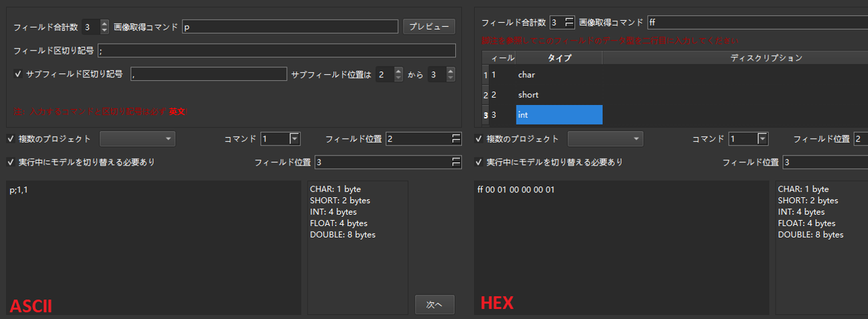The height and width of the screenshot is (319, 868).
Task: Click フィールド位置 2 spinner in ASCII panel
Action: pyautogui.click(x=424, y=139)
